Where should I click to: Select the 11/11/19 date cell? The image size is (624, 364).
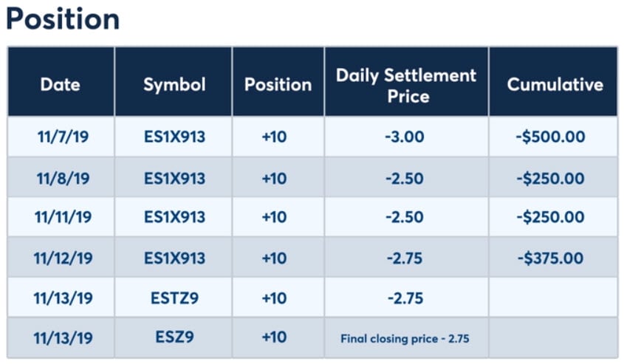(x=61, y=218)
